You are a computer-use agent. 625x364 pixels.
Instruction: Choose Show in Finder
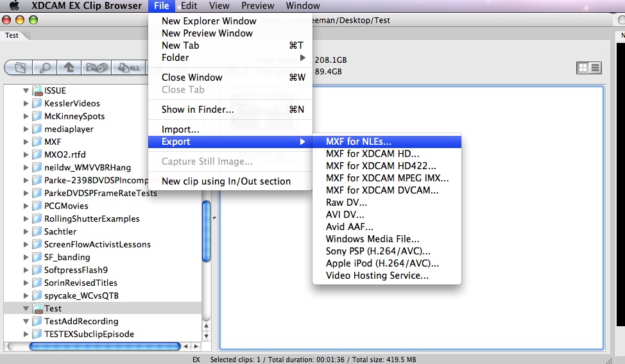230,110
